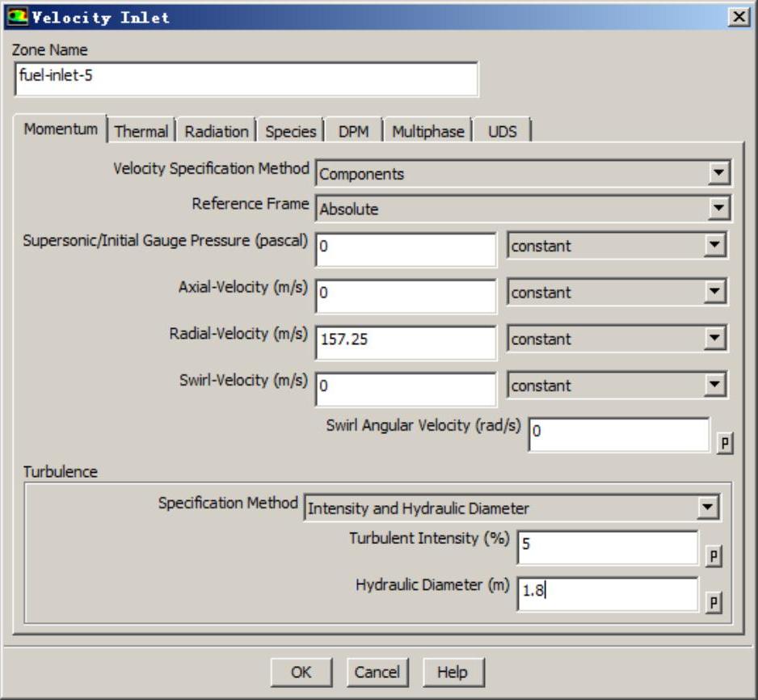Click the Zone Name text field
This screenshot has width=758, height=700.
point(246,80)
